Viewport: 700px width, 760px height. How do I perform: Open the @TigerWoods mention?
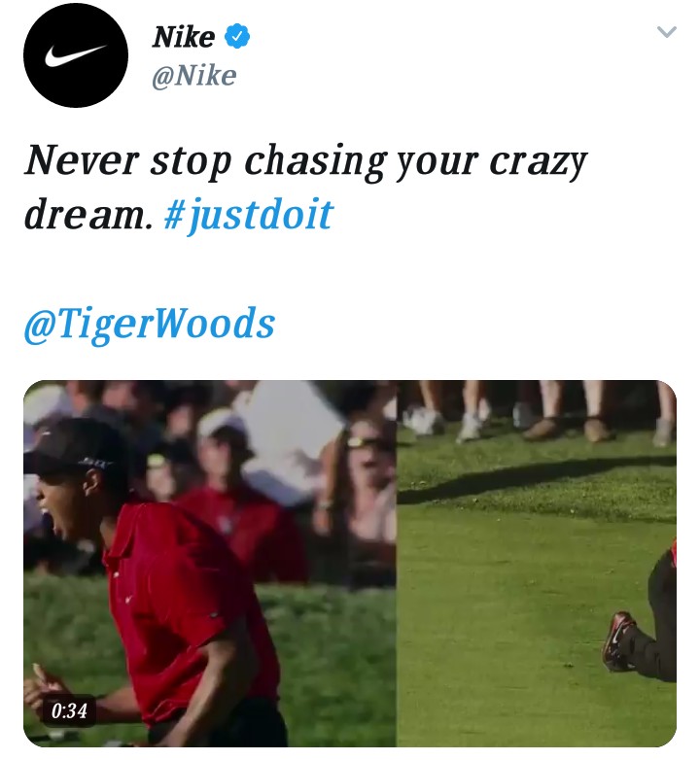[150, 324]
